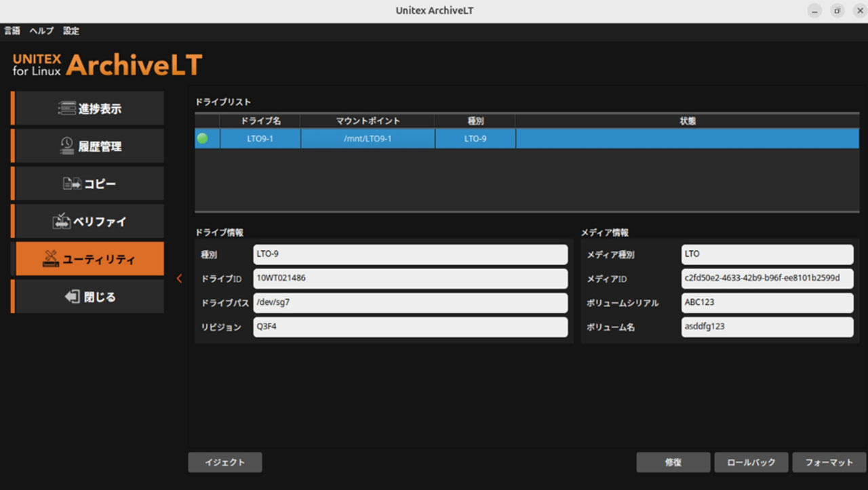This screenshot has height=490, width=868.
Task: Click the 進捗表示 server icon
Action: pos(67,108)
